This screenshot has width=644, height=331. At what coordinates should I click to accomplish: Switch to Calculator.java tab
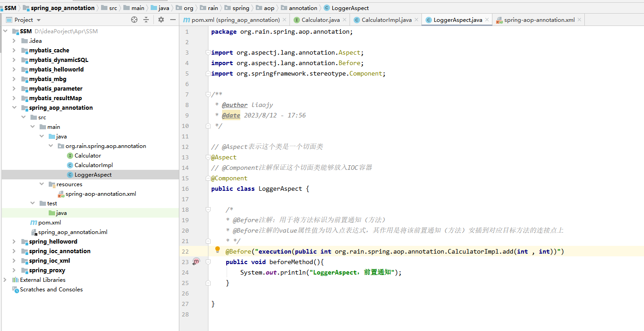click(x=320, y=20)
